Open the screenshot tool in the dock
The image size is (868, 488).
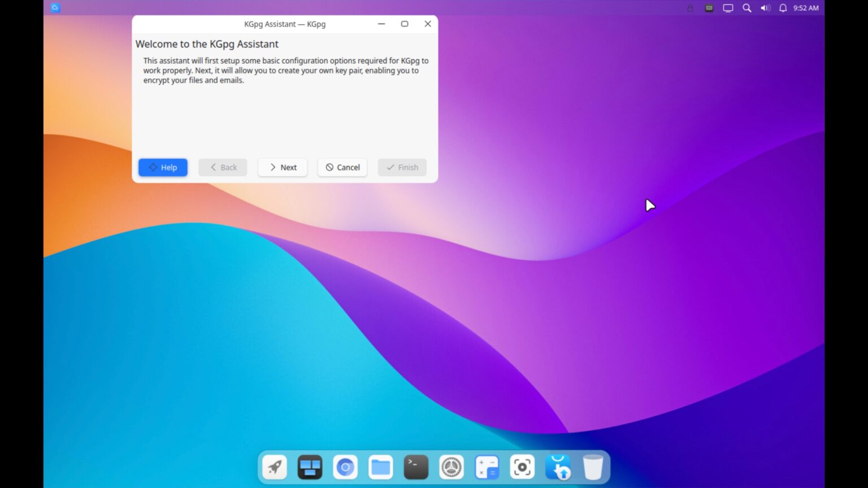pos(522,467)
